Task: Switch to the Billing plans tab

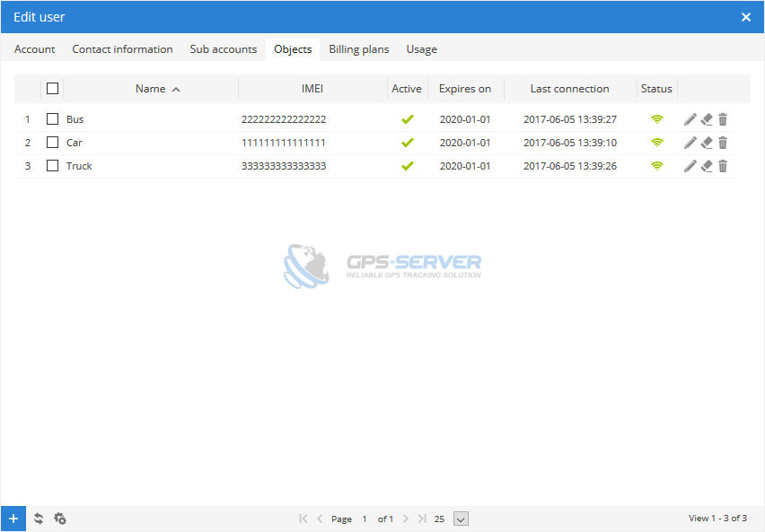Action: pos(358,49)
